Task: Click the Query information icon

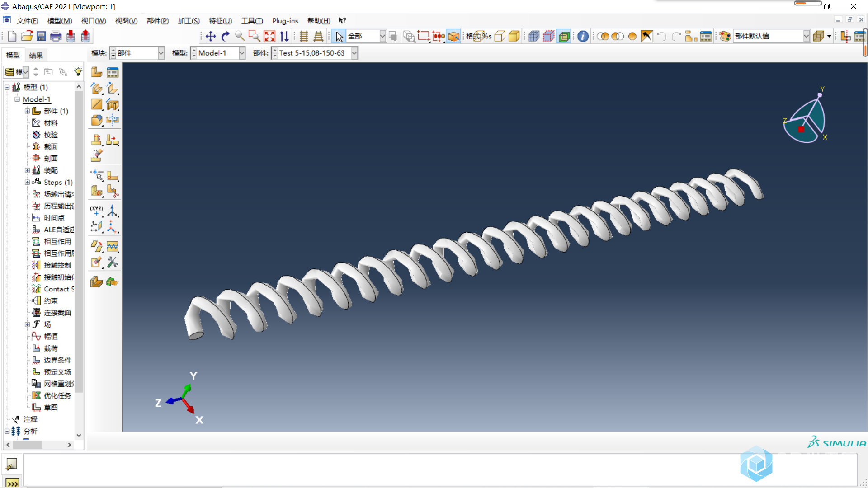Action: point(583,36)
